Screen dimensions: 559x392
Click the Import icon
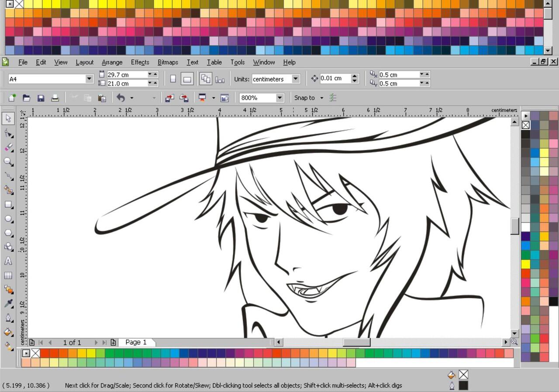coord(169,98)
